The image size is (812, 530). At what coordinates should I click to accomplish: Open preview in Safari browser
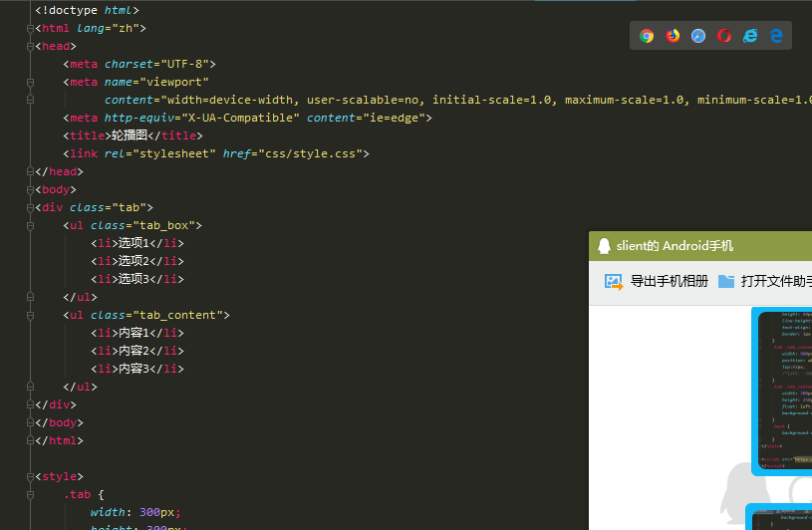click(x=698, y=36)
